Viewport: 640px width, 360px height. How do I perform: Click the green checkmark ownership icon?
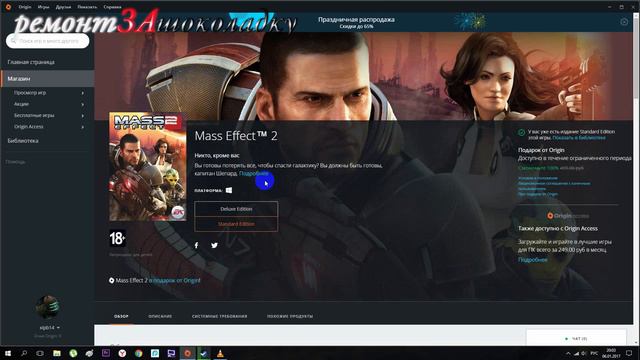click(521, 133)
